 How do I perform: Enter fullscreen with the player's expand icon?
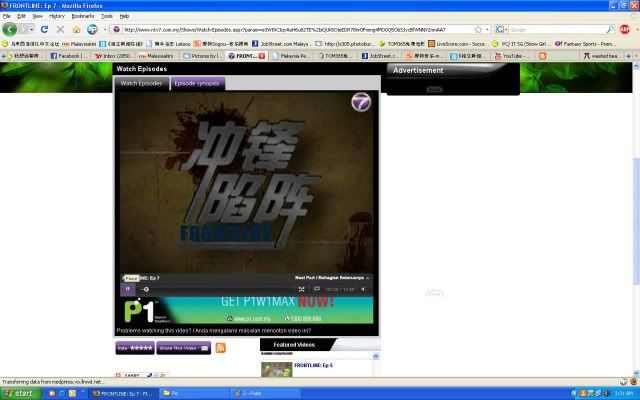301,289
